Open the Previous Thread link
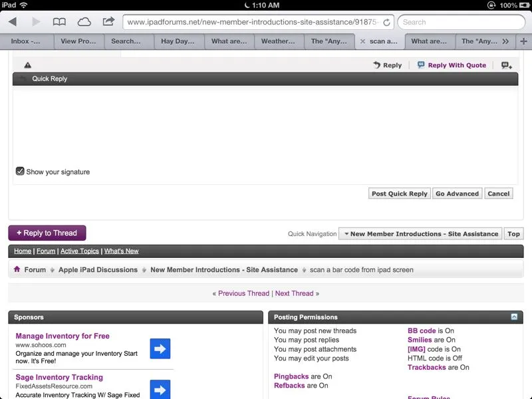 (x=243, y=293)
